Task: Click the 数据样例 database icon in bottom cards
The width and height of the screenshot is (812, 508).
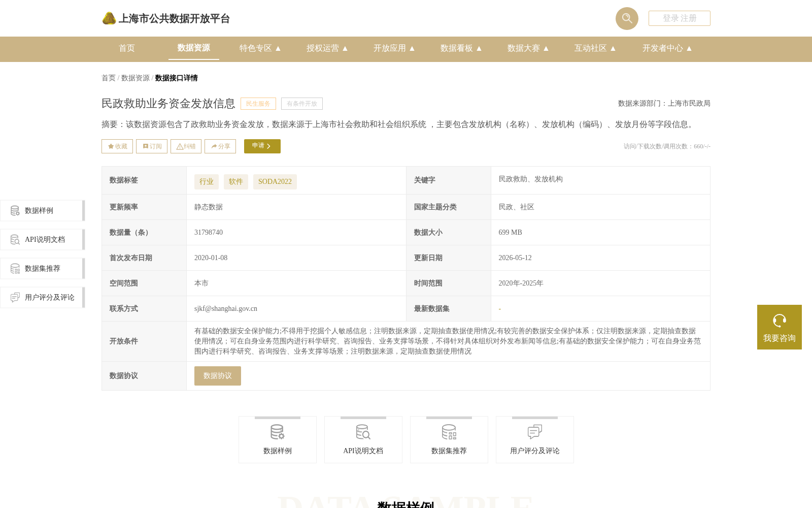Action: (278, 432)
